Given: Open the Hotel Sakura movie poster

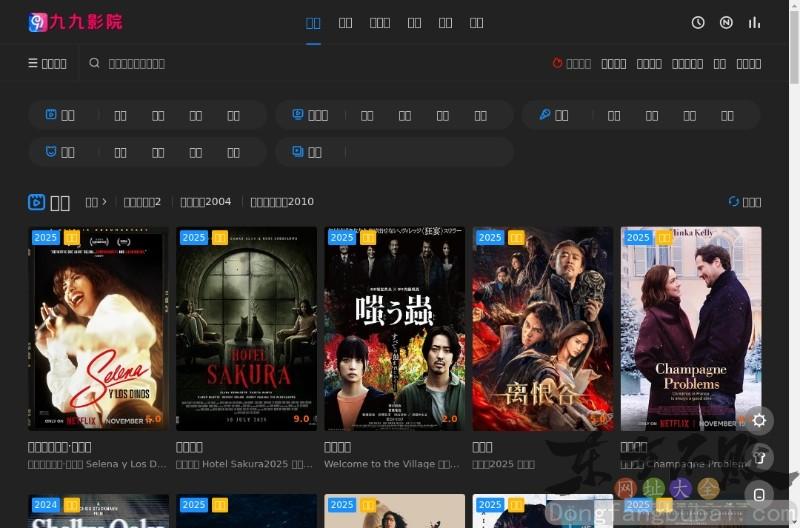Looking at the screenshot, I should pyautogui.click(x=246, y=328).
